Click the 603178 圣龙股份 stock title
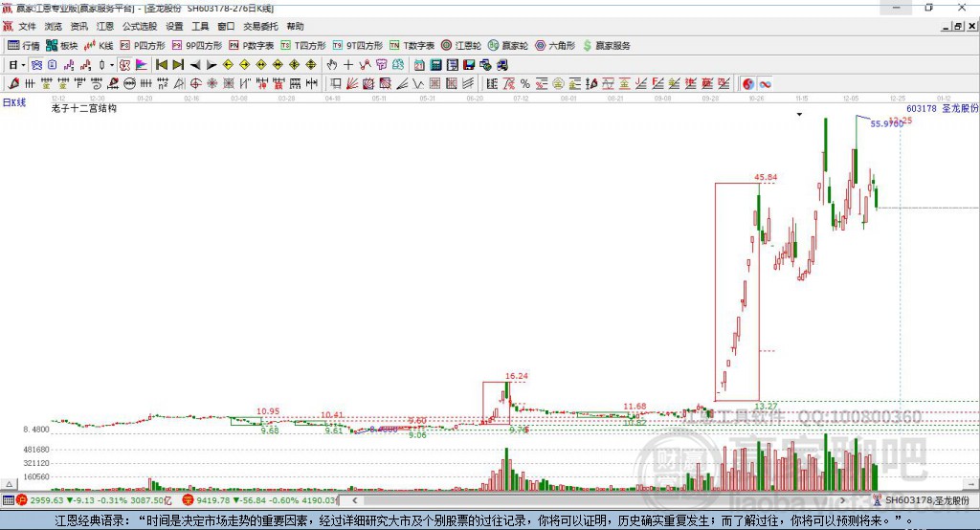980x530 pixels. pos(942,108)
